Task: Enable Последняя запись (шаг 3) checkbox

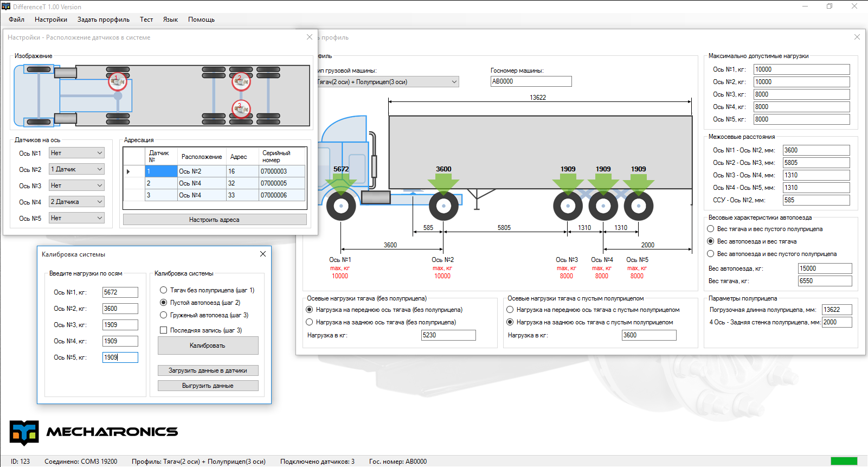Action: click(163, 330)
